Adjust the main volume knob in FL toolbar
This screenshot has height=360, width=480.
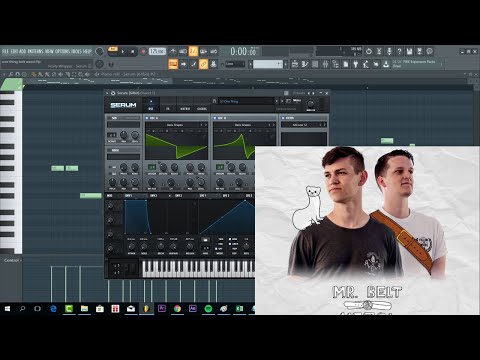tap(99, 51)
